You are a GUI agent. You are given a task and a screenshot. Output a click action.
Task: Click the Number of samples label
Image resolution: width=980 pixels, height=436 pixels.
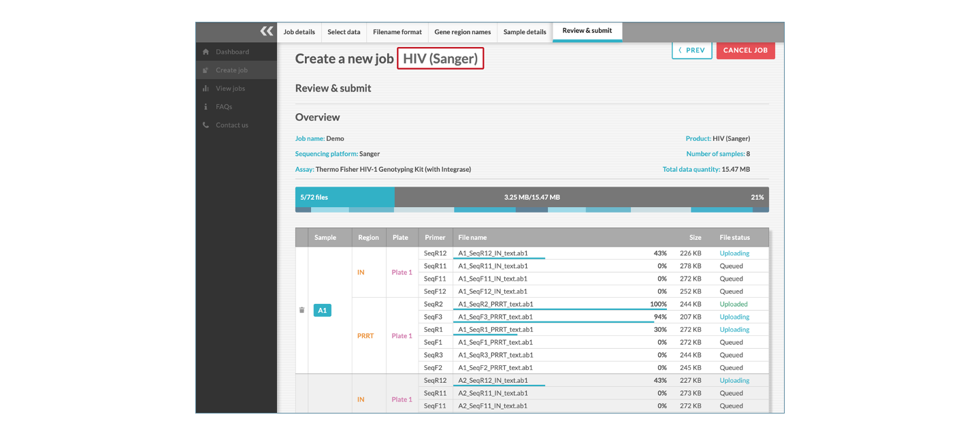[716, 154]
